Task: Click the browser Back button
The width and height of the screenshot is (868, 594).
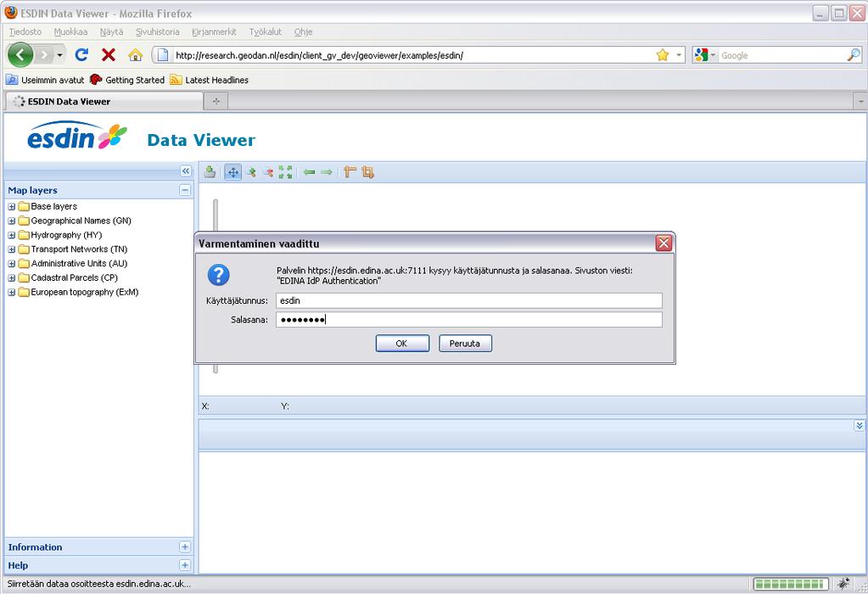Action: point(20,55)
